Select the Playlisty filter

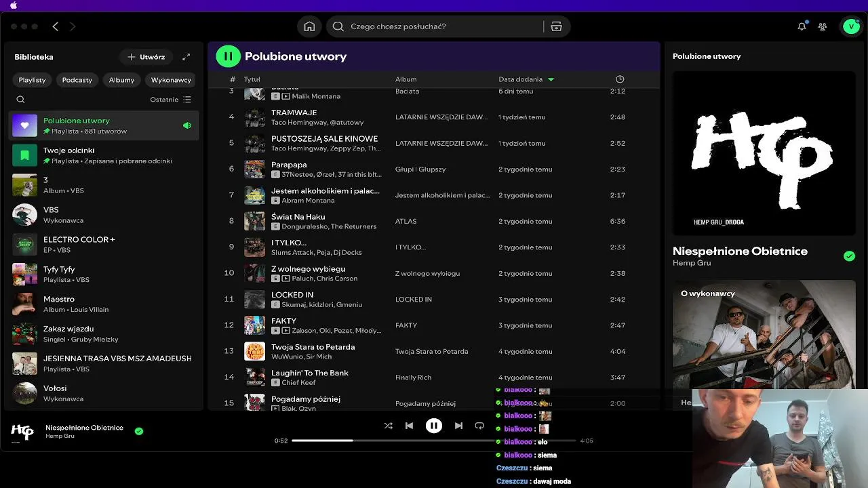[x=32, y=80]
